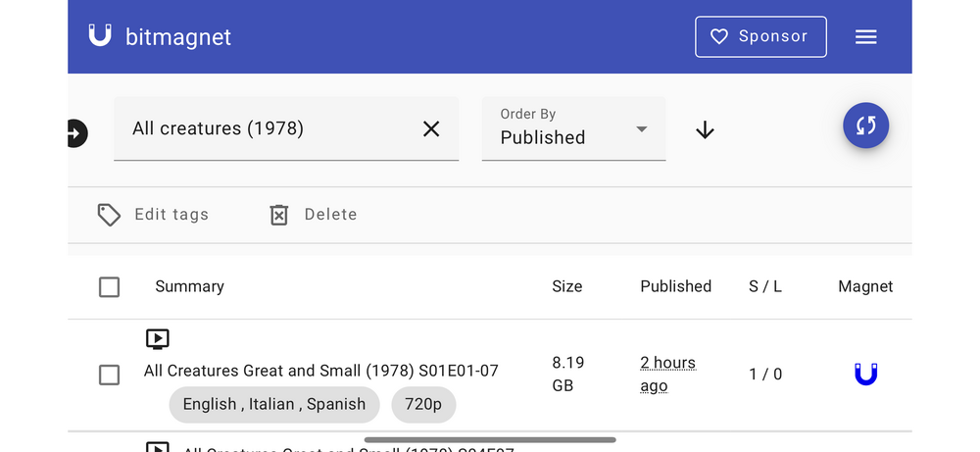Screen dimensions: 980x452
Task: Select checkbox for S01E01-07 row
Action: 110,376
